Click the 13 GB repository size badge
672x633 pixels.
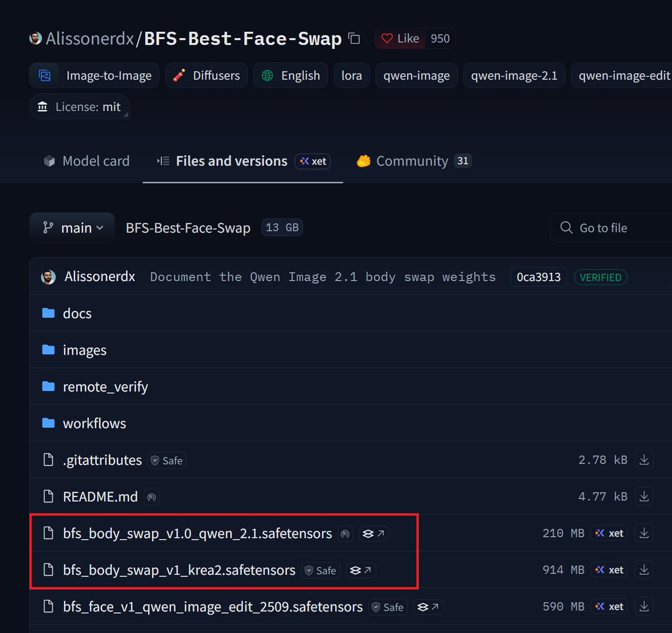(282, 227)
